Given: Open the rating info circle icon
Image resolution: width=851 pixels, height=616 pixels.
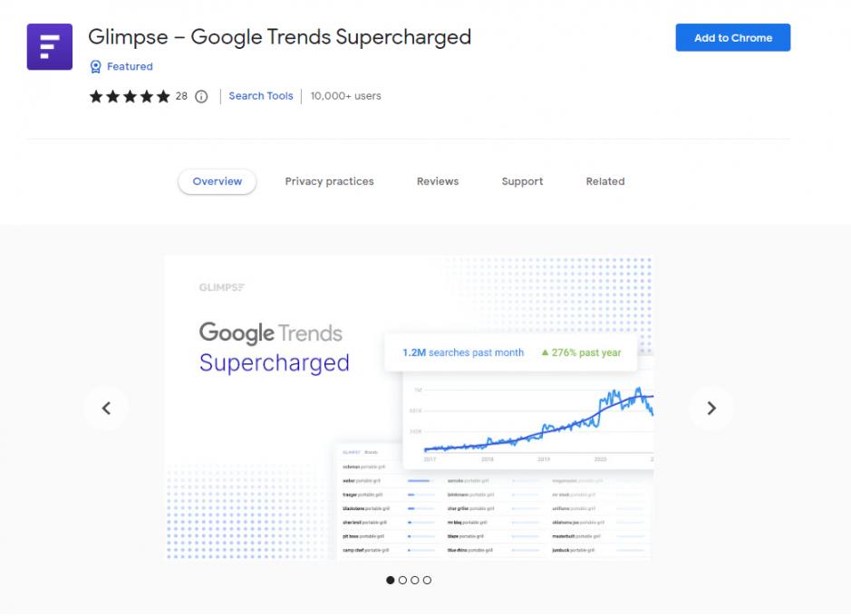Looking at the screenshot, I should [201, 97].
